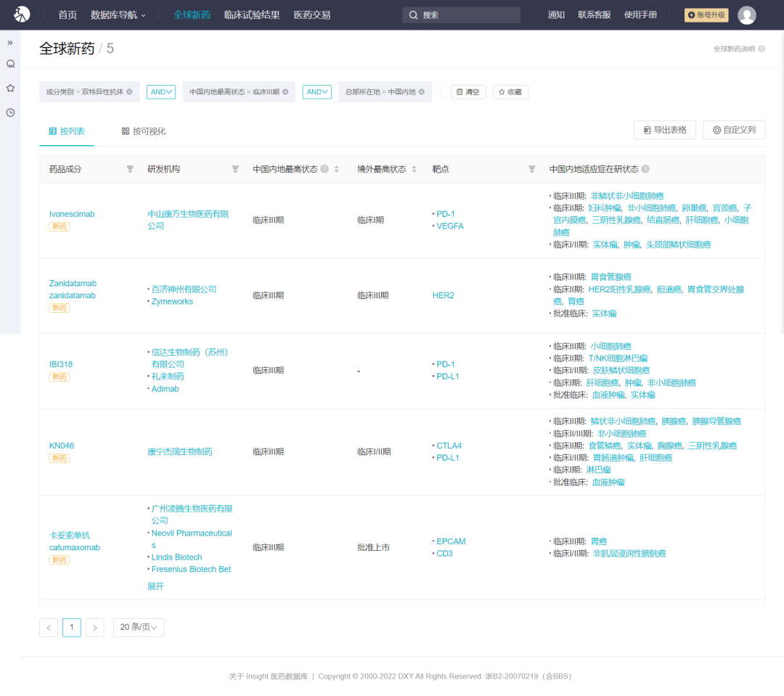Click the help icon beside 全球新药说明
Screen dimensions: 784x696
pos(761,49)
